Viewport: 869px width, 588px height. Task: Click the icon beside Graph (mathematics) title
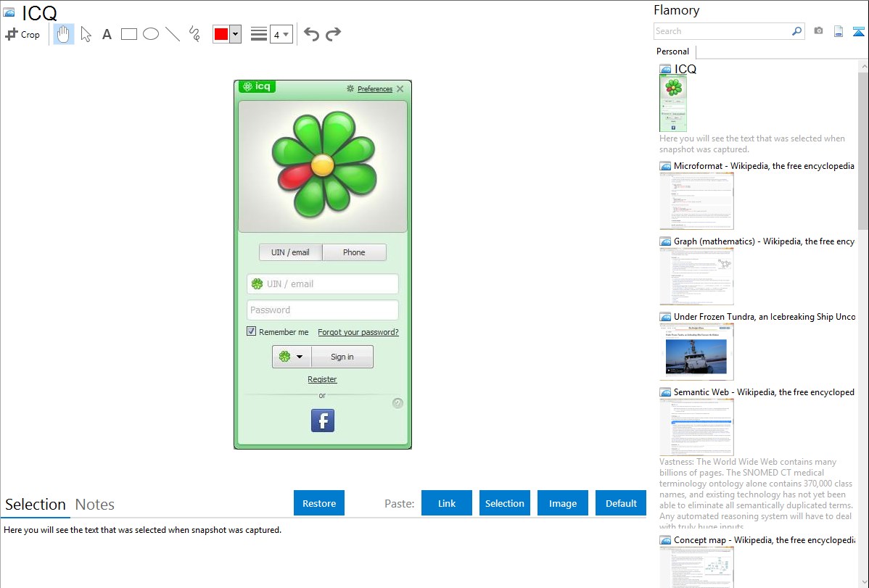(x=665, y=241)
